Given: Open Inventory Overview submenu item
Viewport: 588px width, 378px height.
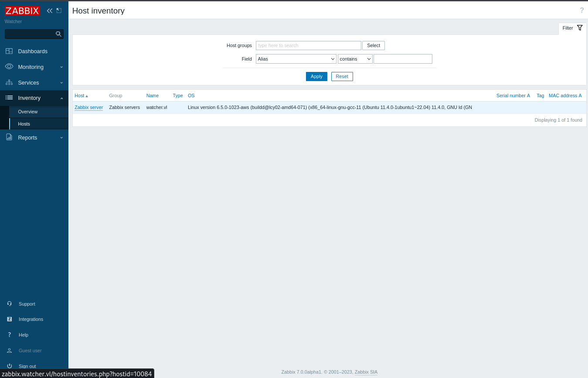Looking at the screenshot, I should pos(28,112).
